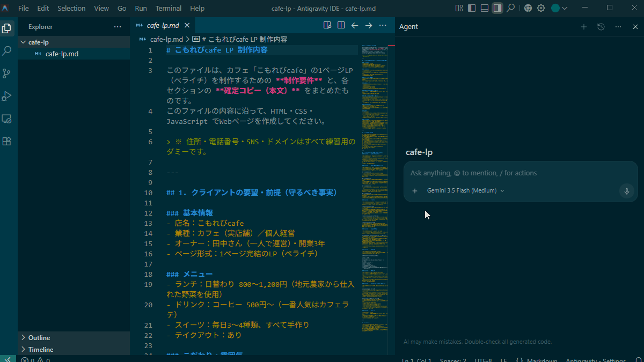644x362 pixels.
Task: Open the Gemini 3.5 Flash model dropdown
Action: (x=465, y=190)
